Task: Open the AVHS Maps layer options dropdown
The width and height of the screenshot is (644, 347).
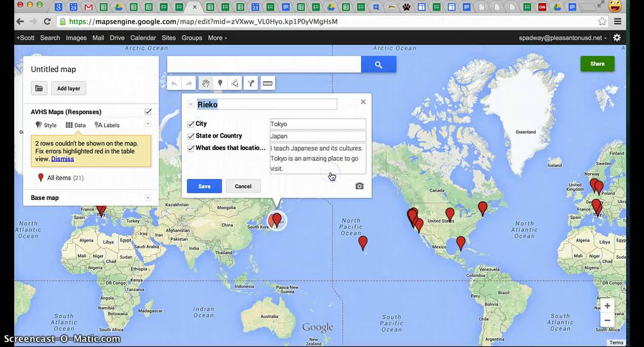Action: click(x=148, y=124)
